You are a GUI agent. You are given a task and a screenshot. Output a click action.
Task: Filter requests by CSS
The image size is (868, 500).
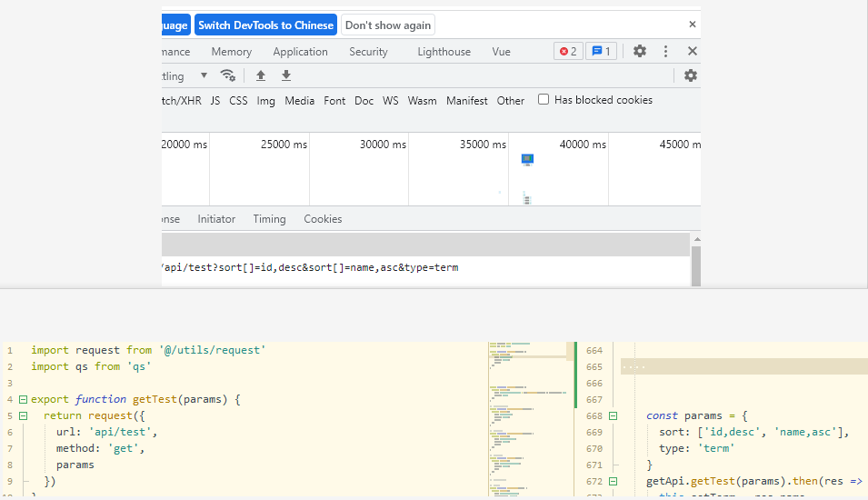pos(239,101)
